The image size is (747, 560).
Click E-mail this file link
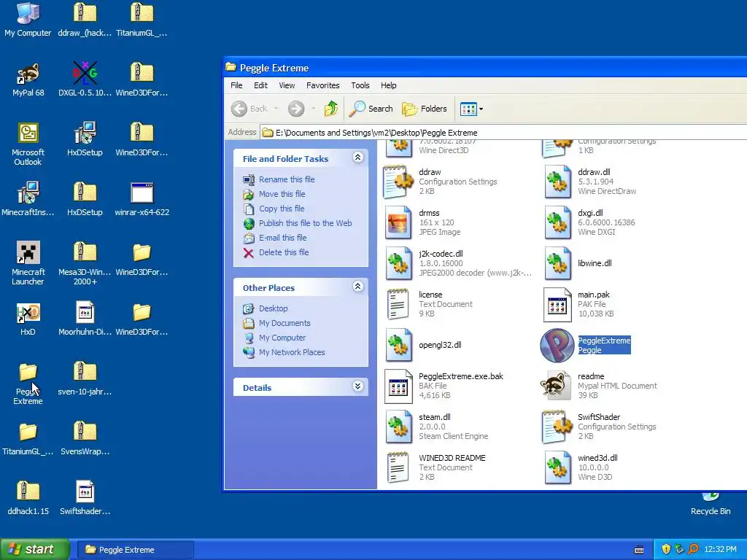click(x=282, y=238)
